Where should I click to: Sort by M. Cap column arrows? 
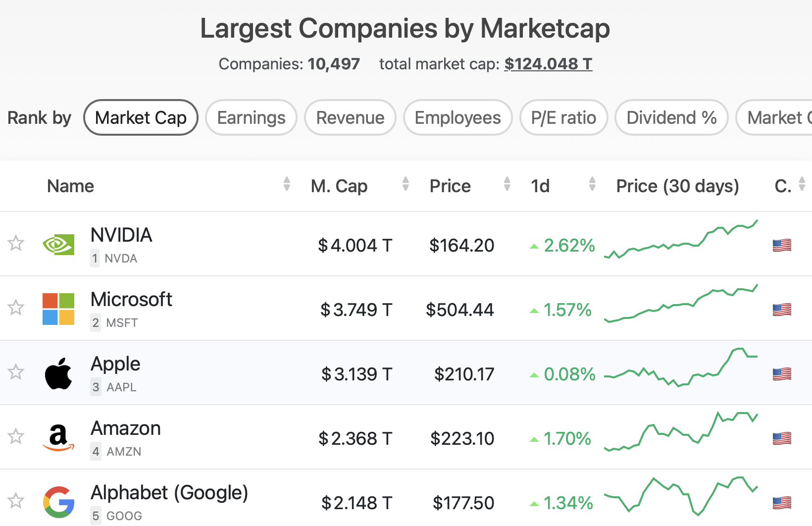click(406, 184)
